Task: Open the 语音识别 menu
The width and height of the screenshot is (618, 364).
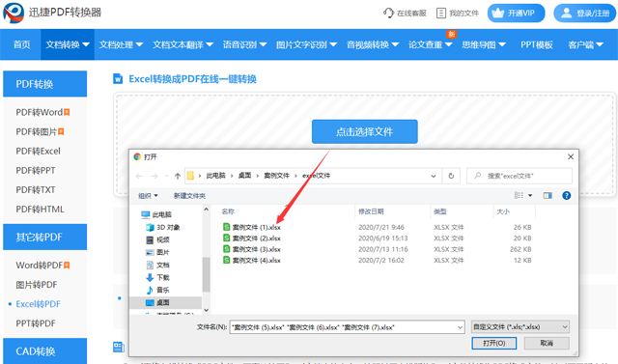Action: pyautogui.click(x=244, y=44)
